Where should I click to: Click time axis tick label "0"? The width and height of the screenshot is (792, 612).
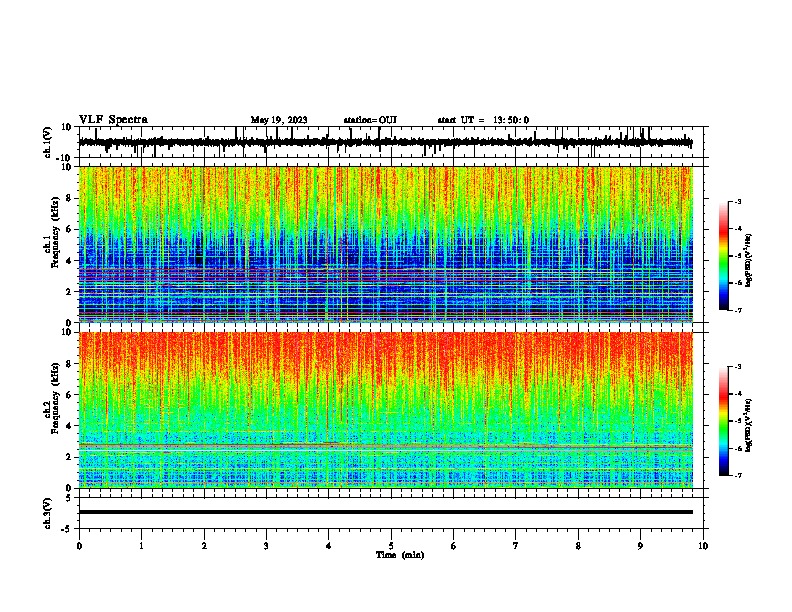[79, 546]
